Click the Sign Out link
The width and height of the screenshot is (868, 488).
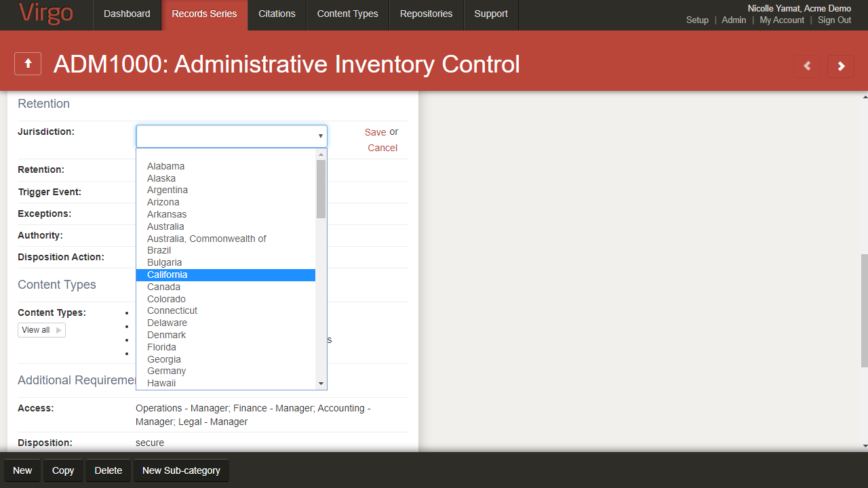[834, 20]
